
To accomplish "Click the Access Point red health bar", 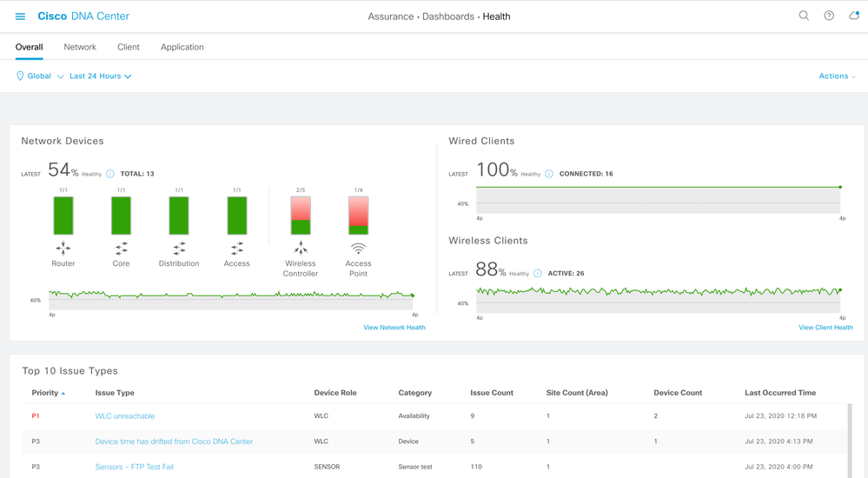I will coord(358,216).
